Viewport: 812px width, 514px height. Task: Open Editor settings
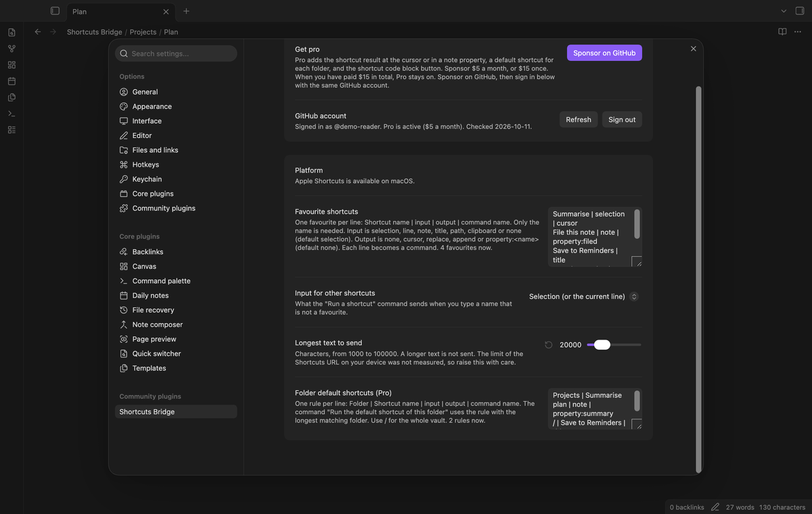click(x=176, y=135)
